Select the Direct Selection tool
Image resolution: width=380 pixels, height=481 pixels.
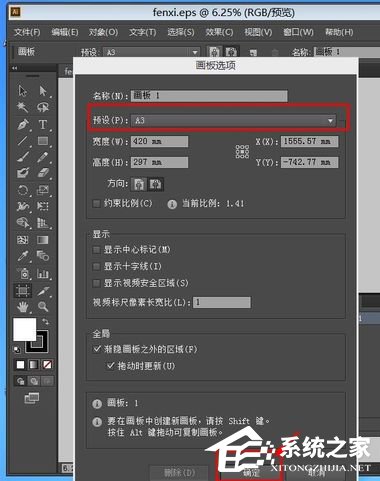click(x=43, y=91)
